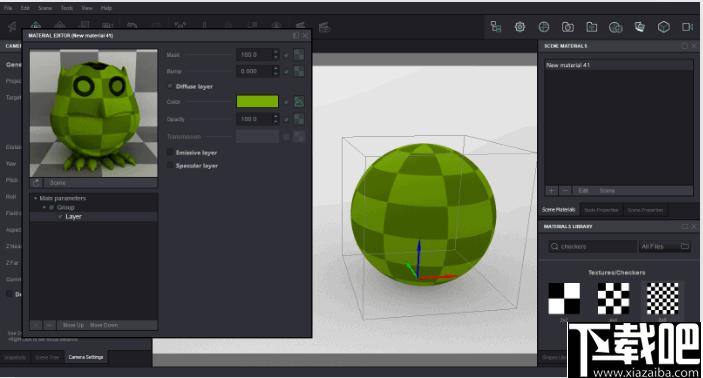Enable the Emissive layer checkbox
This screenshot has width=703, height=378.
coord(170,152)
